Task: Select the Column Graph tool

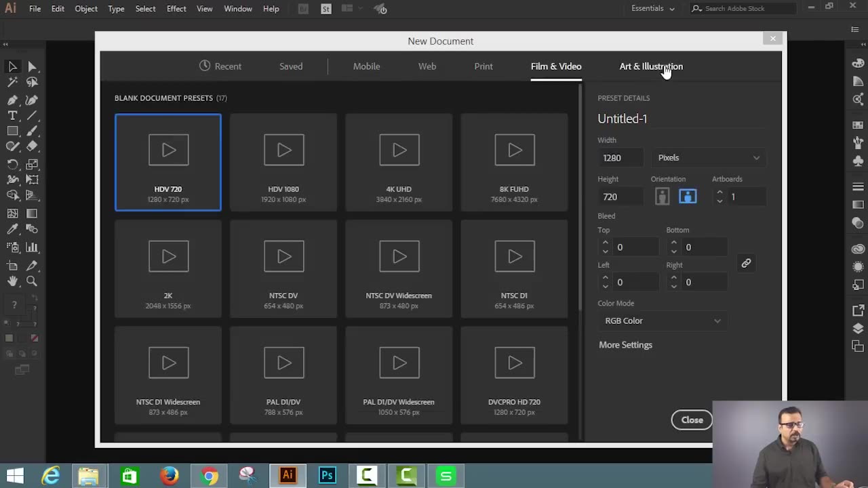Action: click(x=32, y=247)
